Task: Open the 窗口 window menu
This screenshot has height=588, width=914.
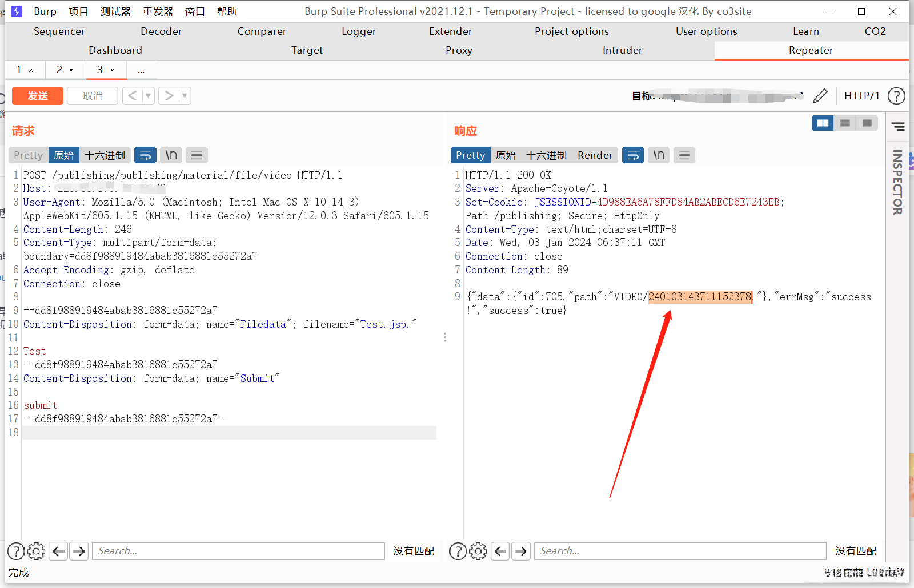Action: pyautogui.click(x=195, y=11)
